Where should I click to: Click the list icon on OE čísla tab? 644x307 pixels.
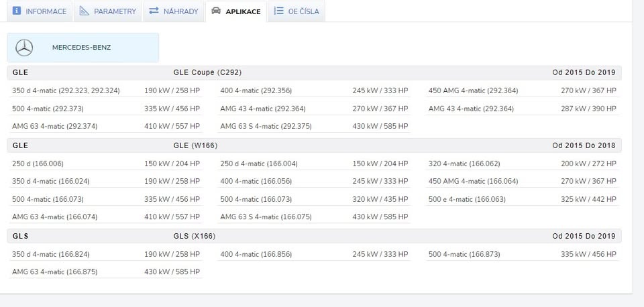pos(278,11)
